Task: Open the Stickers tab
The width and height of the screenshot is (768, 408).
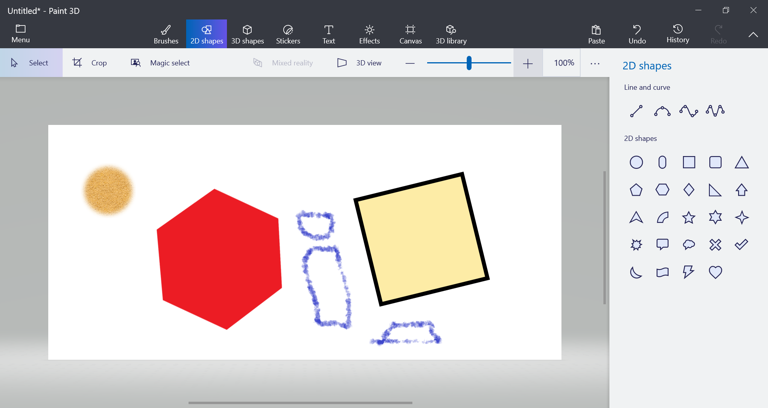Action: tap(288, 34)
